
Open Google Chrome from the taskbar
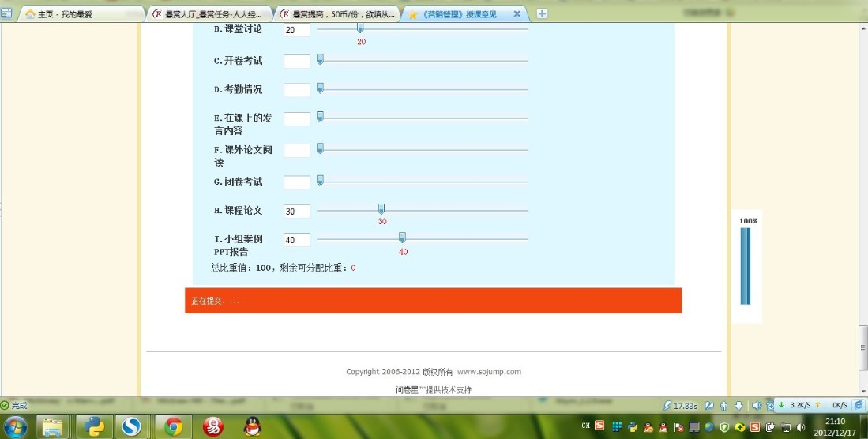173,427
